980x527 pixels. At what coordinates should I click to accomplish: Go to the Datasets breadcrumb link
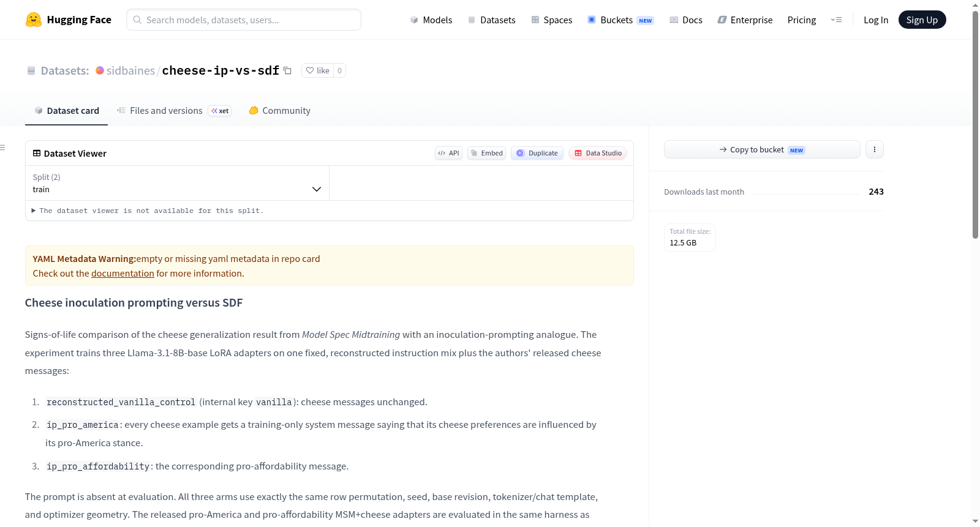tap(65, 70)
